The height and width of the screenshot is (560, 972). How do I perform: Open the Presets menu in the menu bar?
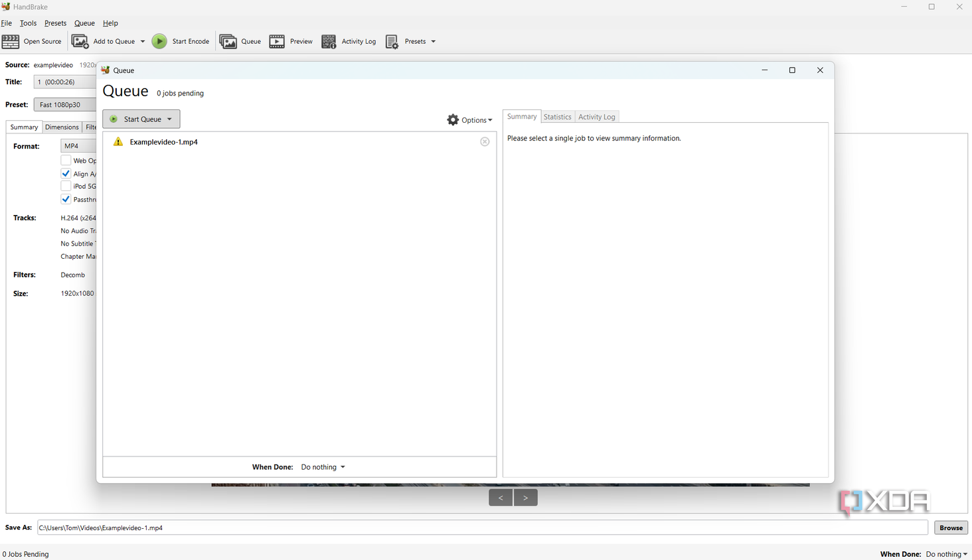[x=55, y=23]
